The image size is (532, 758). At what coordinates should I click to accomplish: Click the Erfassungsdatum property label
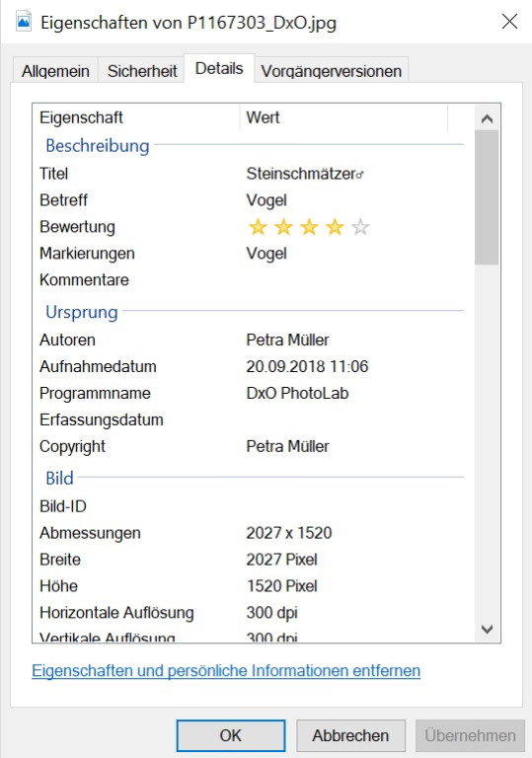[101, 419]
